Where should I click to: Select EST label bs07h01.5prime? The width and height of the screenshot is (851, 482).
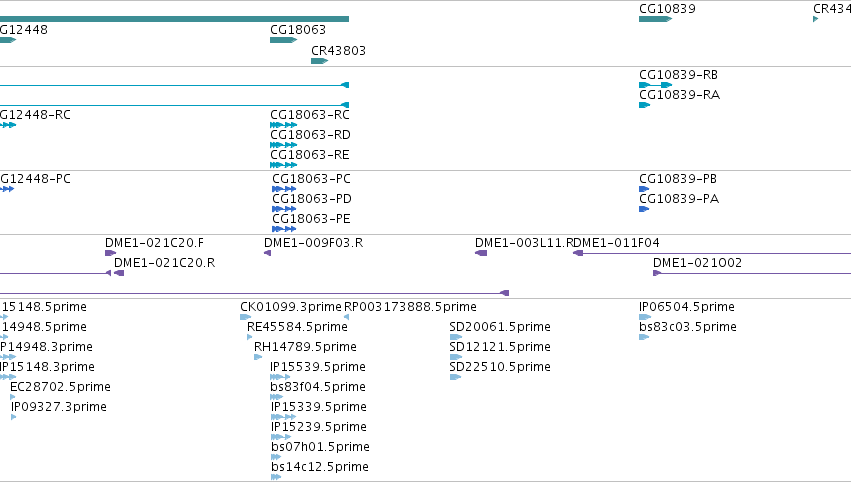point(320,447)
